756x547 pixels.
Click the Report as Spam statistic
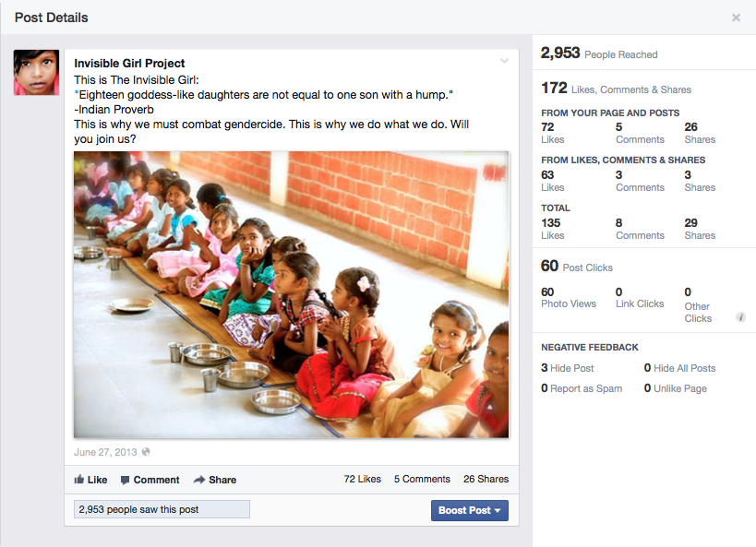point(582,388)
